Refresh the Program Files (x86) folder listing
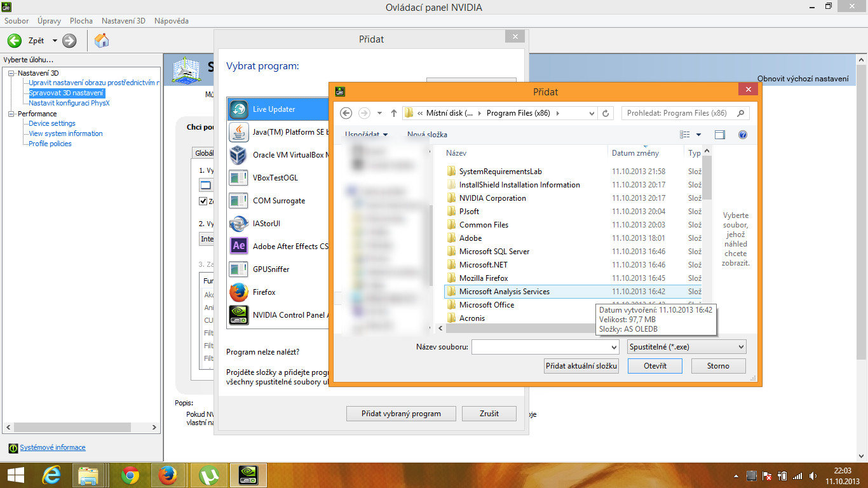The width and height of the screenshot is (868, 488). 606,113
